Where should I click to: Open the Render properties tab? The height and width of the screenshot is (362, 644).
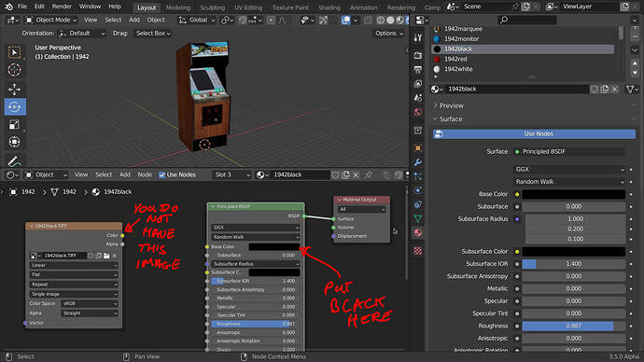(418, 55)
